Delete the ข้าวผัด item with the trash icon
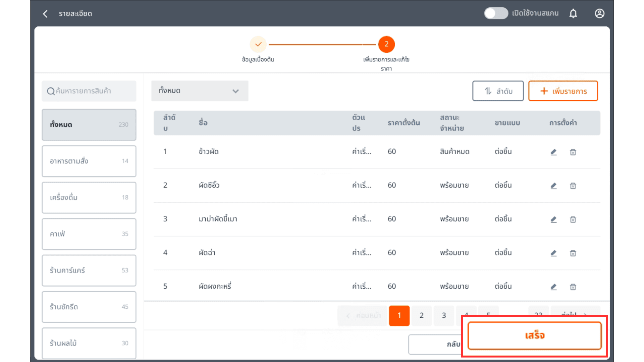Image resolution: width=644 pixels, height=362 pixels. 573,152
